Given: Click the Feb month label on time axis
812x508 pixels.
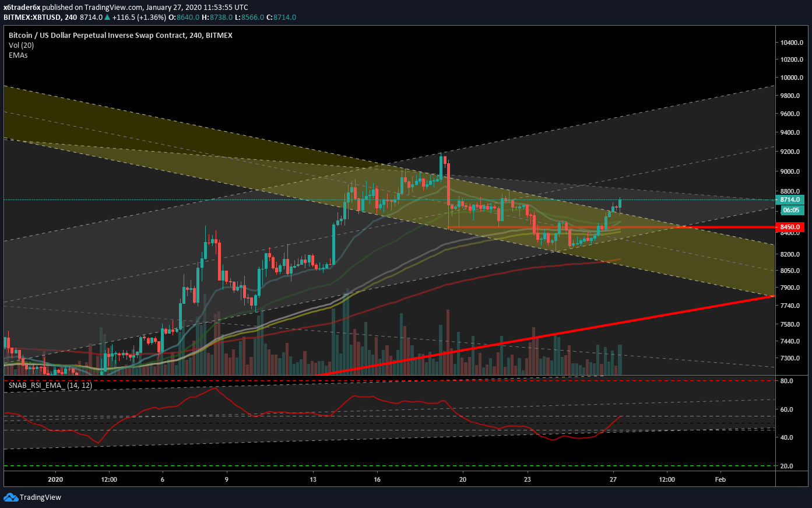Looking at the screenshot, I should coord(720,479).
